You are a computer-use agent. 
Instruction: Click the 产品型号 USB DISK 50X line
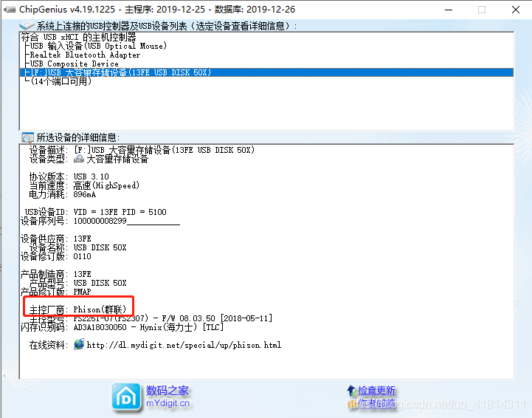click(x=77, y=283)
